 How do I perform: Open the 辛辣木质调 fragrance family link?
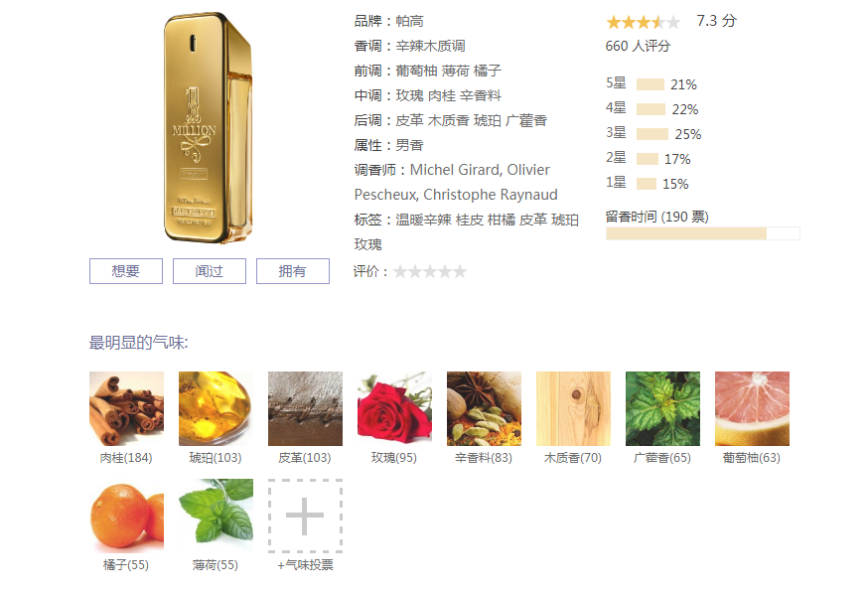(x=430, y=46)
